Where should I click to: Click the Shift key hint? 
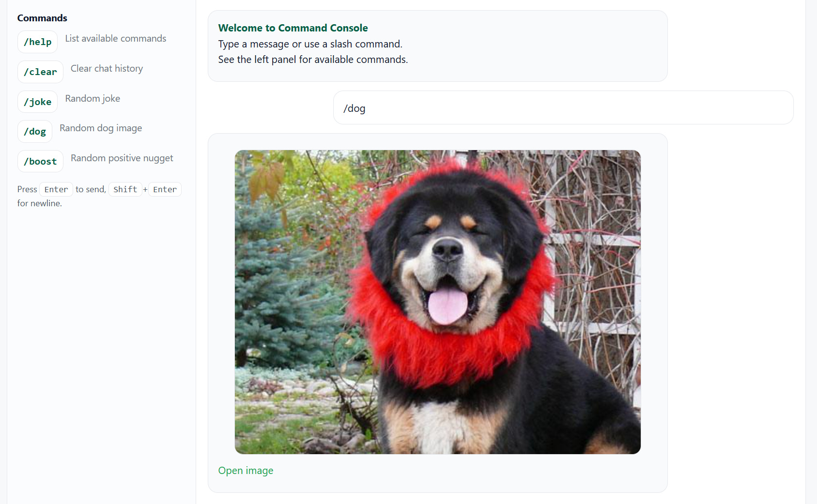point(125,189)
